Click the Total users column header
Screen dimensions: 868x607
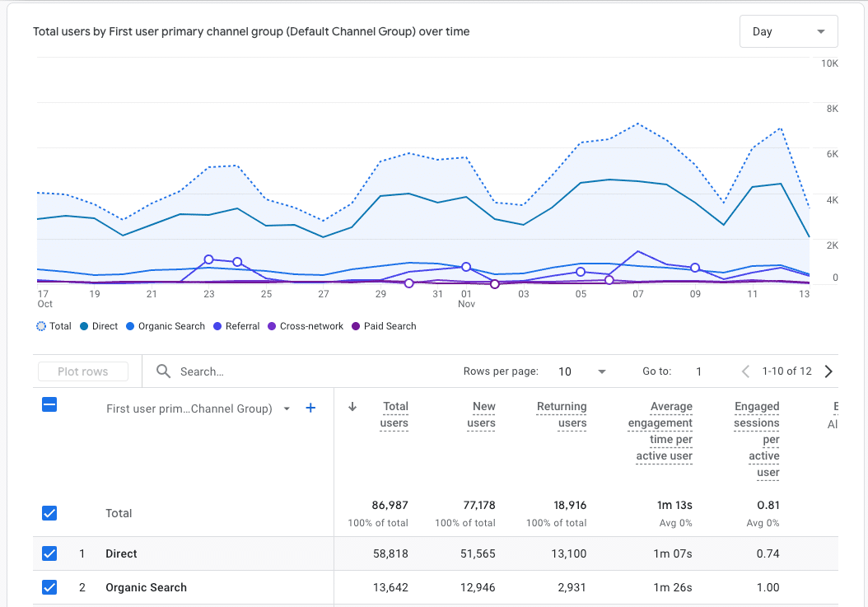coord(395,414)
